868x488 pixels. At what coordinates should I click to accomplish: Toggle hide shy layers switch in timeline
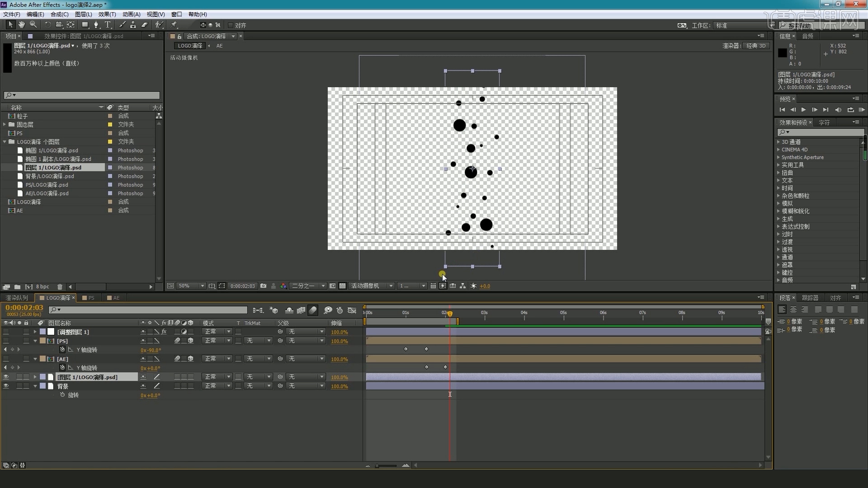tap(289, 310)
